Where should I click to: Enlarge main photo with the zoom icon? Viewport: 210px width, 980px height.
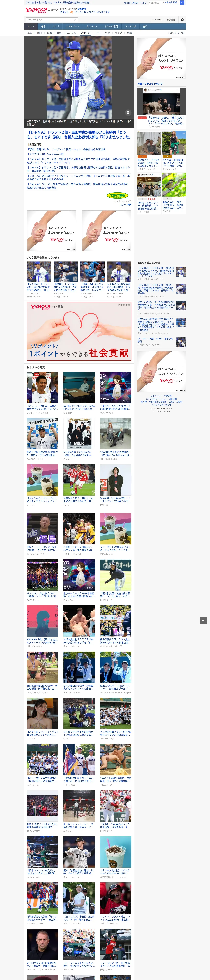point(128,113)
